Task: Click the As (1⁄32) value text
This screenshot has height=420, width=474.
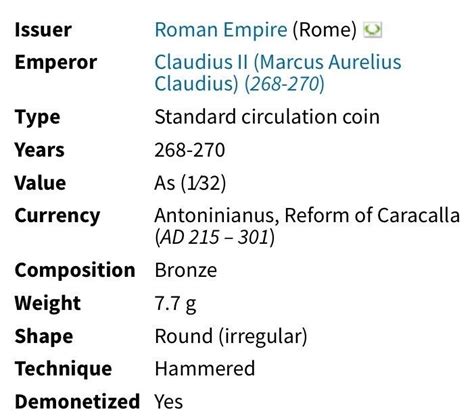Action: 190,183
